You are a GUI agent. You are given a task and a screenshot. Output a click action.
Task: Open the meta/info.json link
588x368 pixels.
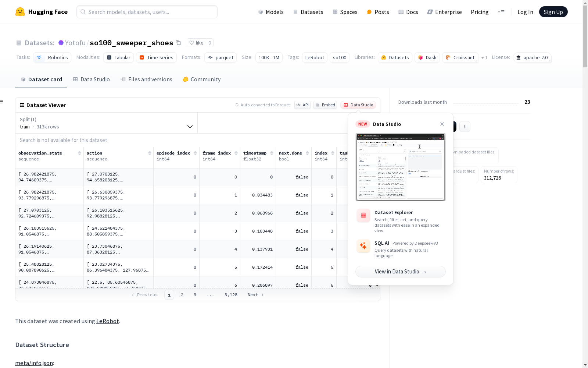pyautogui.click(x=34, y=363)
